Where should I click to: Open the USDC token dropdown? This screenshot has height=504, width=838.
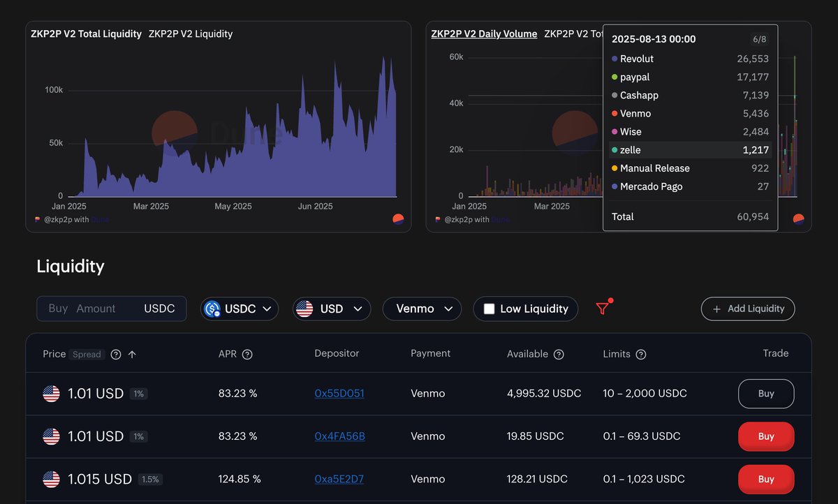[240, 309]
